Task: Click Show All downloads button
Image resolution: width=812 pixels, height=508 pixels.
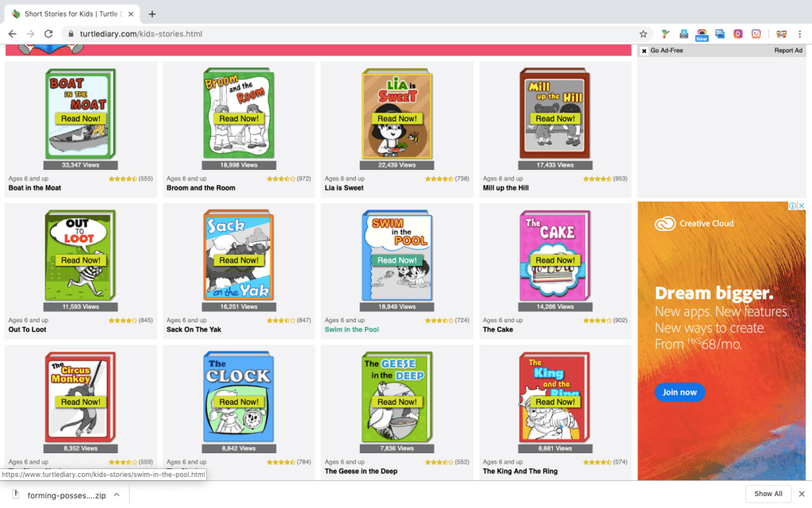Action: (768, 494)
